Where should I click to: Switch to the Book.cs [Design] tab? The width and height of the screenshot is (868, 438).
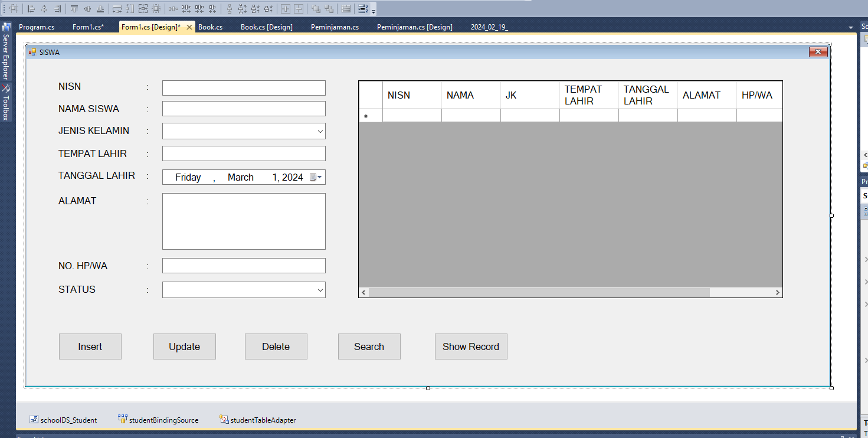266,27
